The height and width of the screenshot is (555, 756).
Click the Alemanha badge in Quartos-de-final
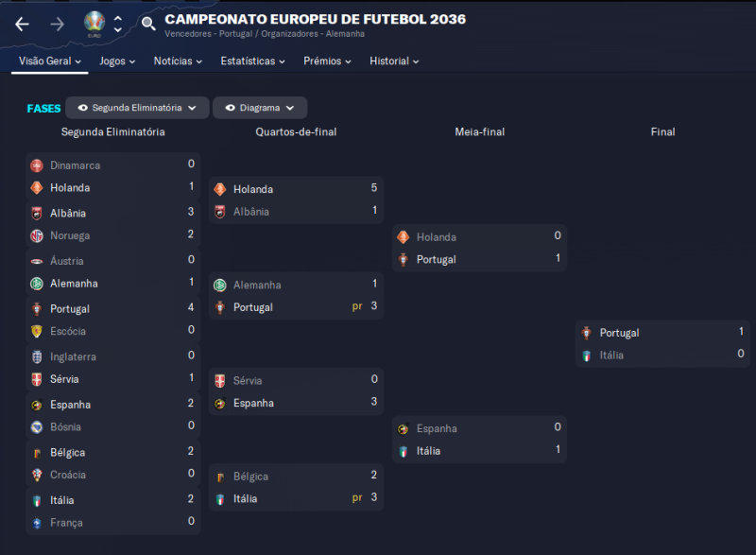[x=220, y=285]
